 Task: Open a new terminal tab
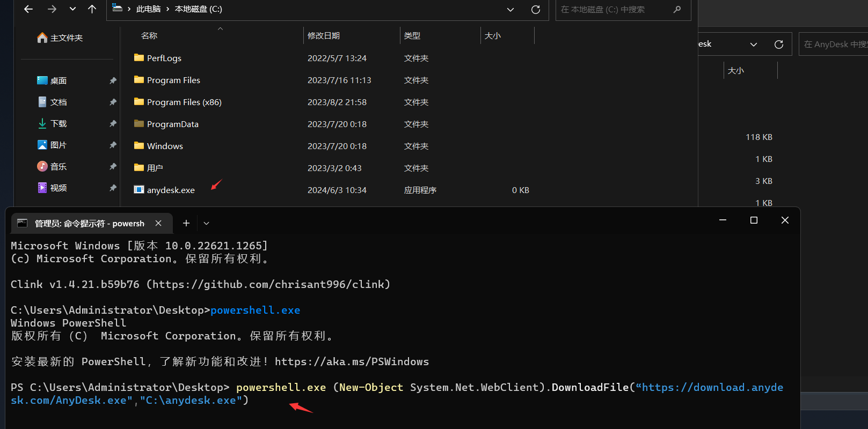click(x=186, y=223)
